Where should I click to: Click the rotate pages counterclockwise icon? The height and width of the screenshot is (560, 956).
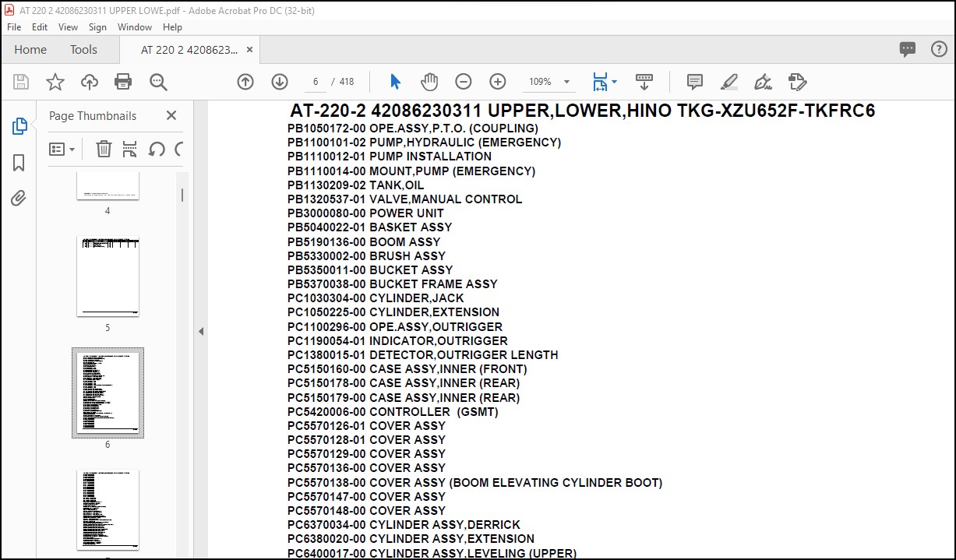[157, 149]
